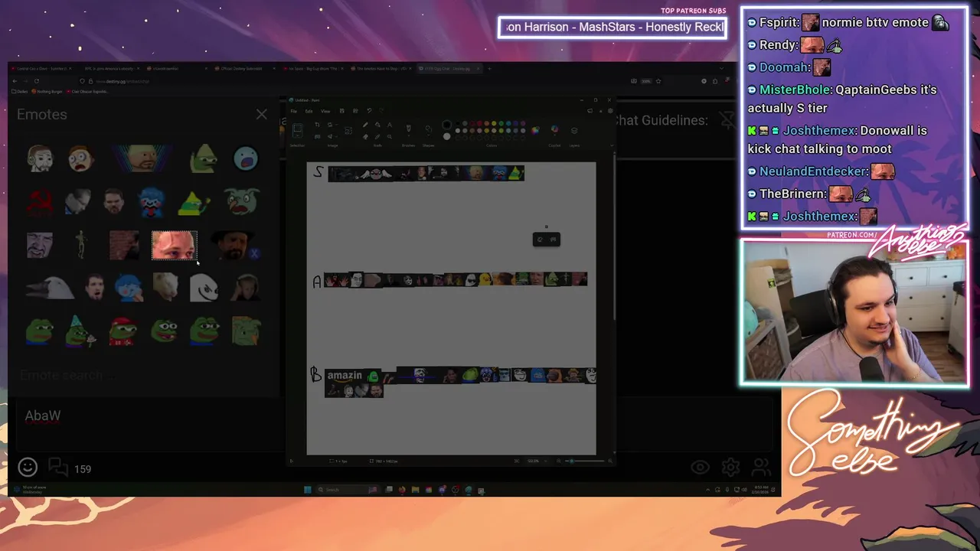Select the Color picker tool in Paint

tap(377, 136)
